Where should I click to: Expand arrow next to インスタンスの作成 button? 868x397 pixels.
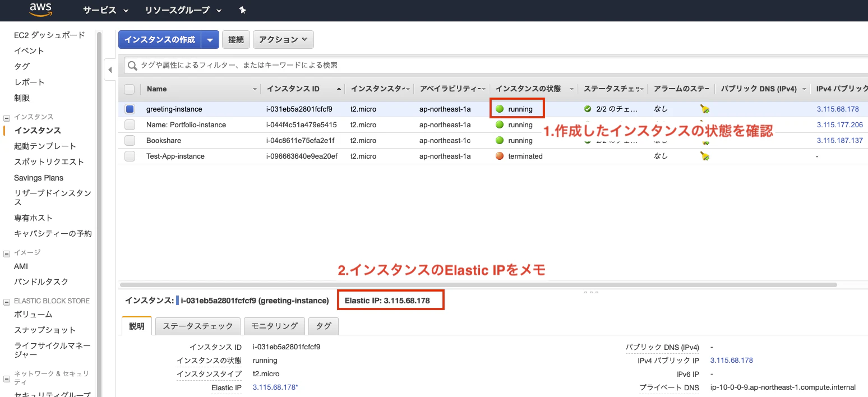(210, 39)
